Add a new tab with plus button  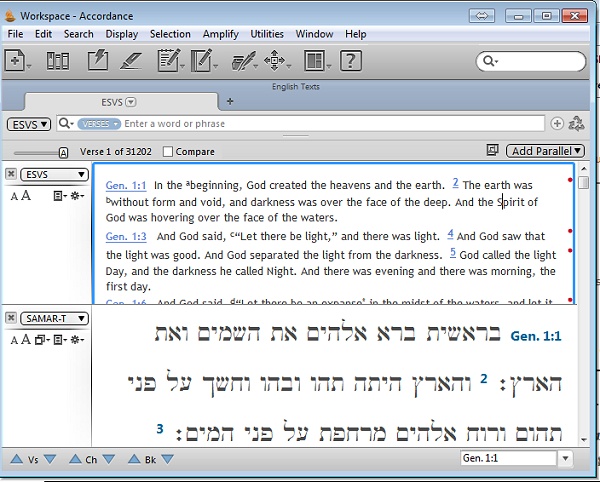(x=230, y=101)
